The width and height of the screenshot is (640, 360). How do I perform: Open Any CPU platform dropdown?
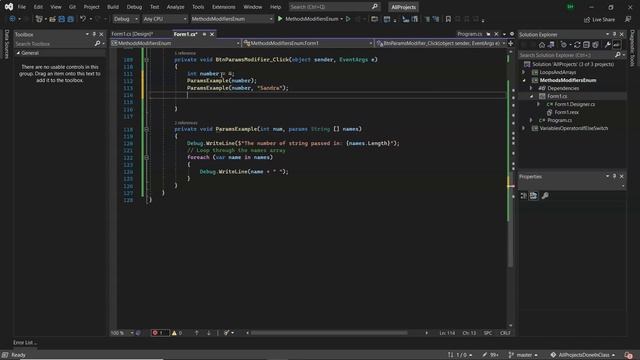[165, 19]
